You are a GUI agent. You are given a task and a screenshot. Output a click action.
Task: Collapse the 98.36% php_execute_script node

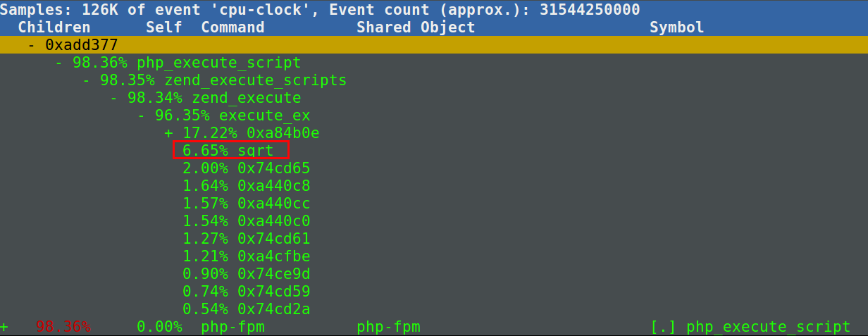click(x=60, y=63)
